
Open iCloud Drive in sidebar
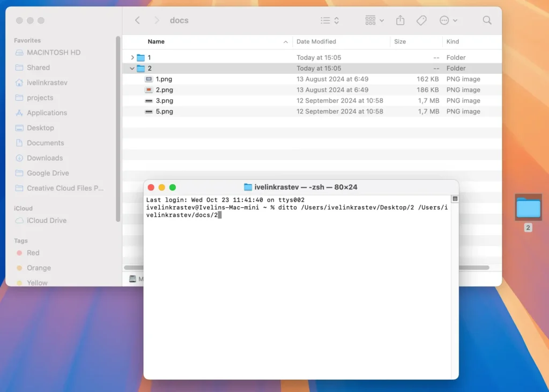point(47,220)
